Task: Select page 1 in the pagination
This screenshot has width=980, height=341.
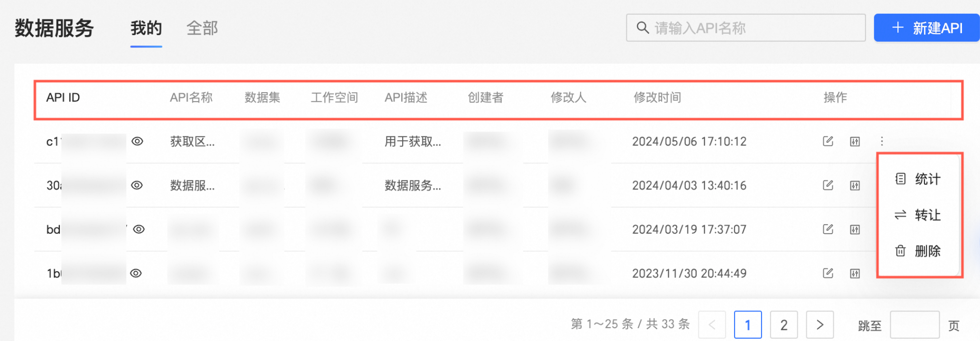Action: 748,325
